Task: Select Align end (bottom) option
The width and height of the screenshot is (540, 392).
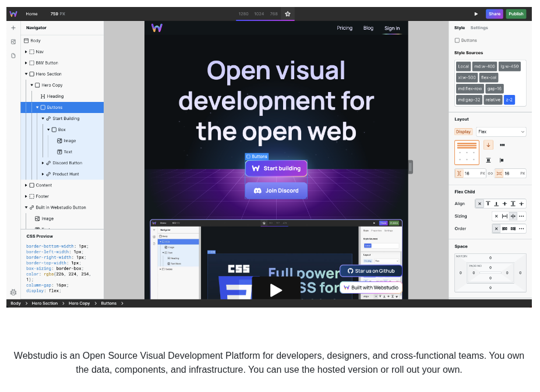Action: click(496, 204)
